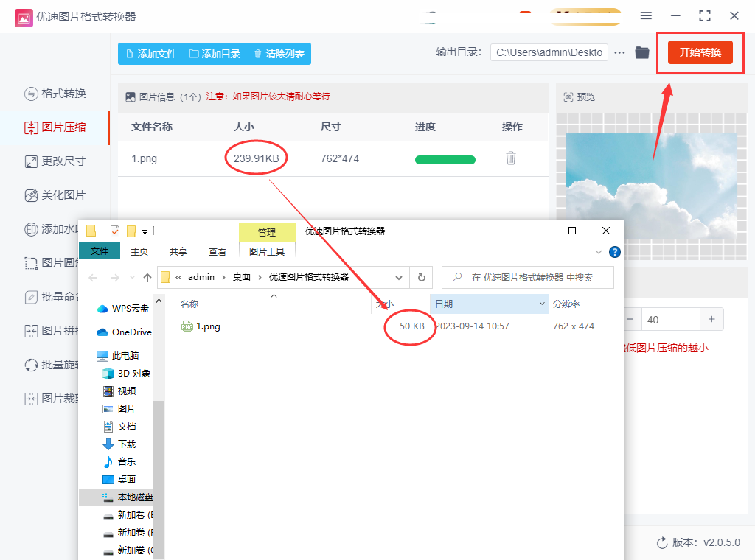Click the green progress bar for 1.png

(445, 160)
